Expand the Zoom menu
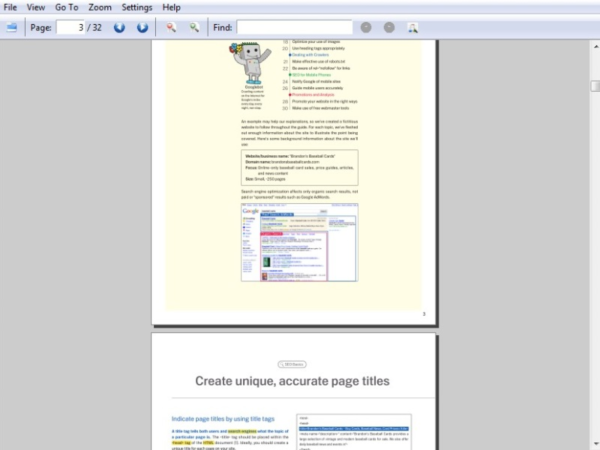Image resolution: width=600 pixels, height=450 pixels. 100,7
